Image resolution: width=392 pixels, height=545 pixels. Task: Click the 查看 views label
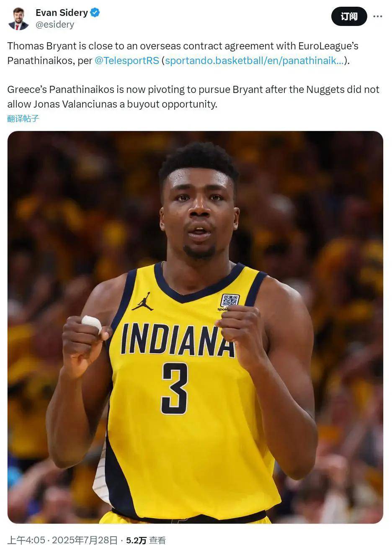(157, 540)
